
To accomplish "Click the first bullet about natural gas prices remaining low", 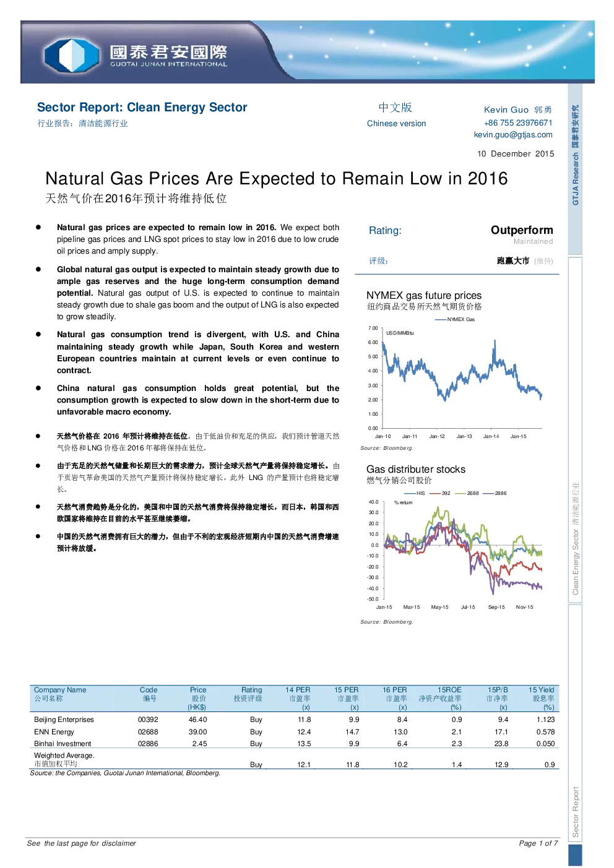I will coord(198,239).
